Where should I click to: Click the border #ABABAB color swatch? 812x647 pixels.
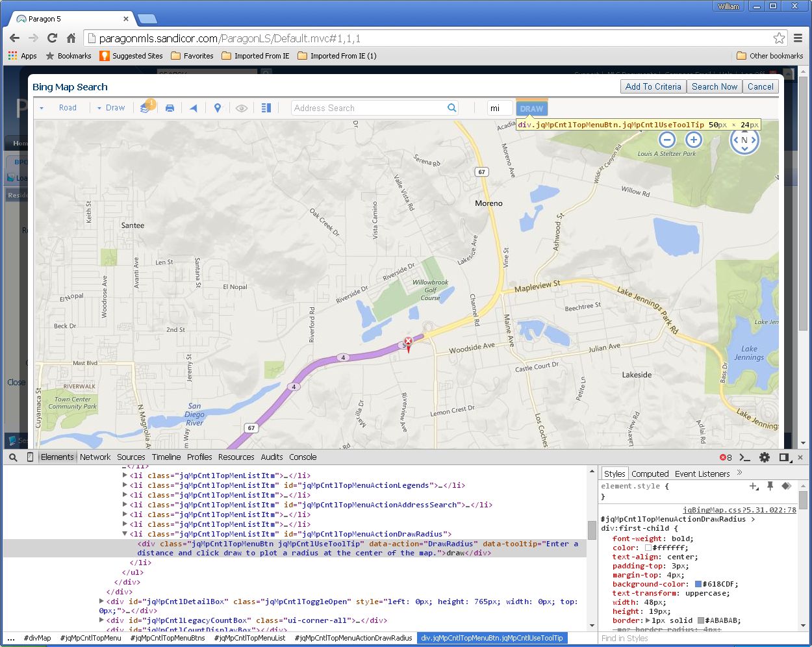coord(701,620)
